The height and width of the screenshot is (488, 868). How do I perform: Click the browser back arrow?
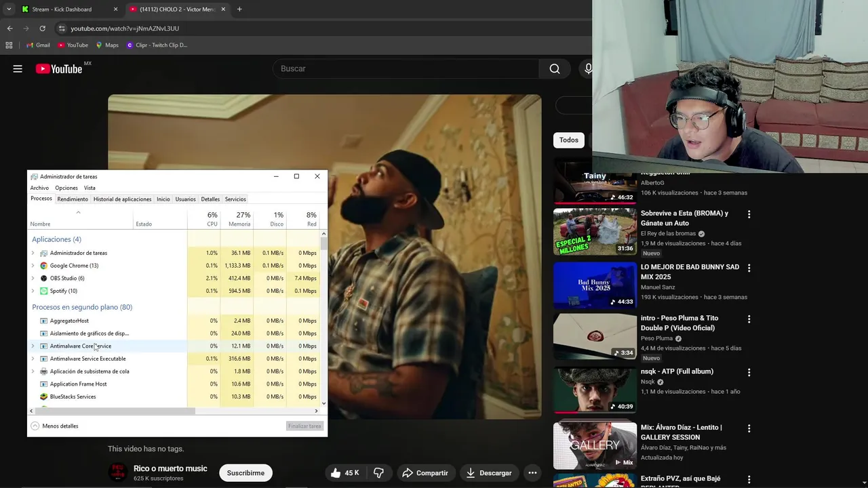pos(9,28)
